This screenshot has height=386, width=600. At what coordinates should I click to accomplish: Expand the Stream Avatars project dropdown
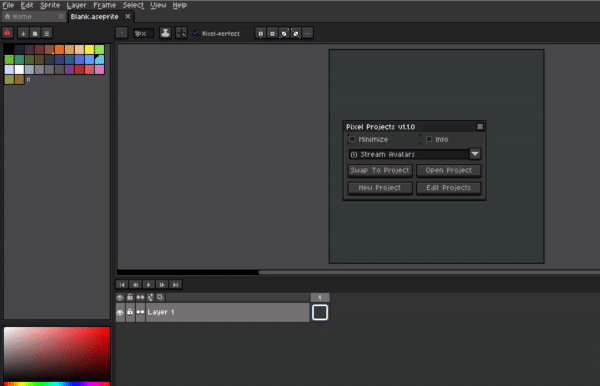pyautogui.click(x=475, y=154)
